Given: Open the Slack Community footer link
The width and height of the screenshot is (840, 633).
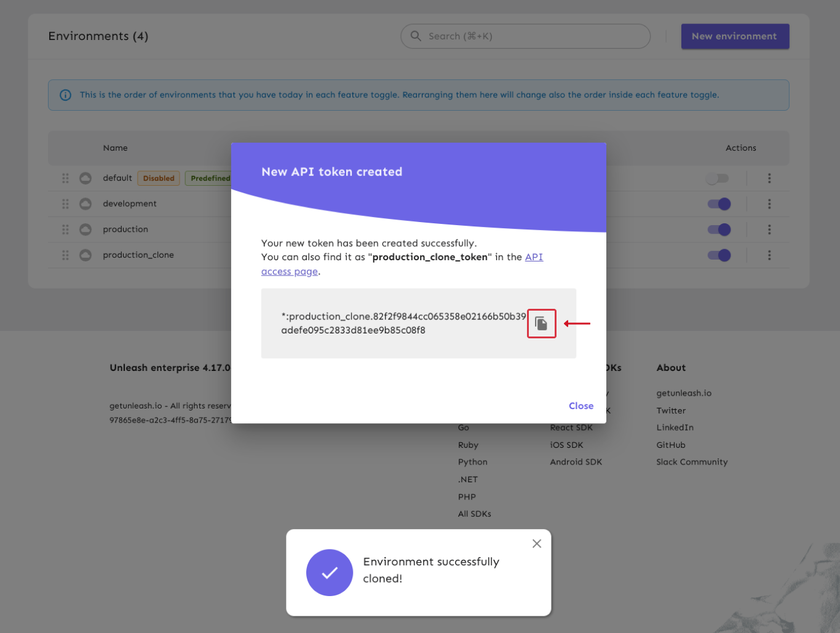Looking at the screenshot, I should click(x=692, y=462).
